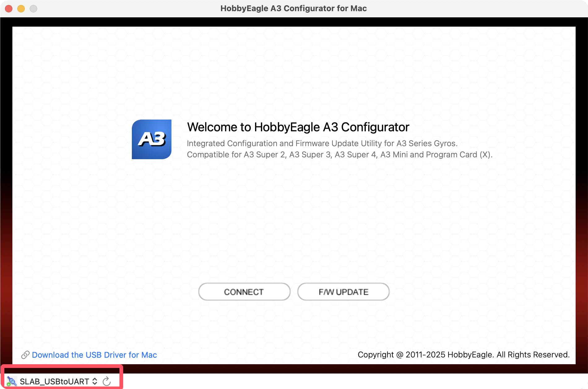Click the blue A3 application logo

(x=152, y=139)
